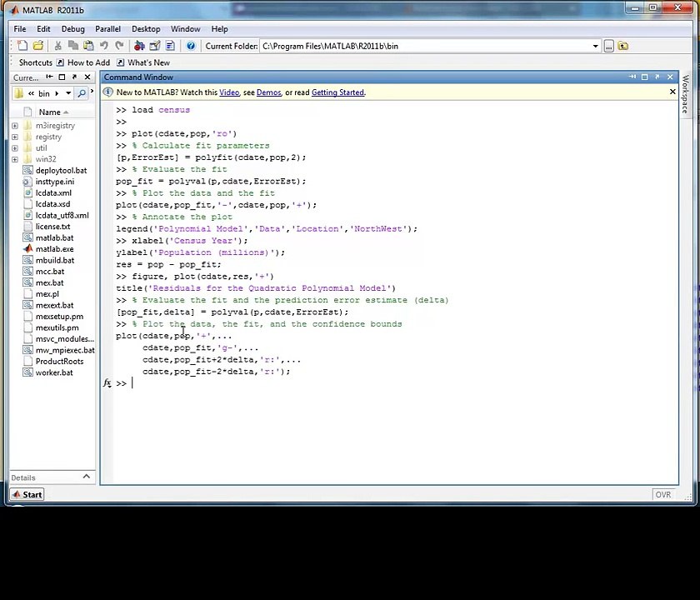Click the blue Help question-mark icon

click(x=191, y=46)
